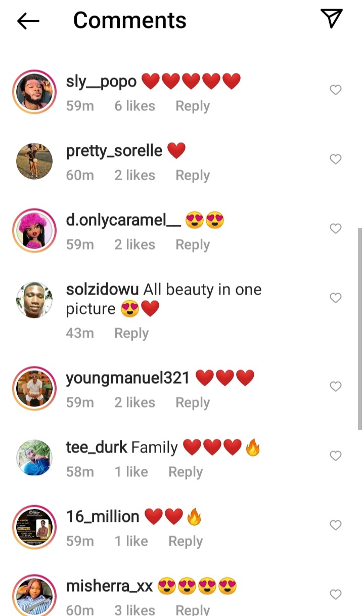This screenshot has width=364, height=616.
Task: Reply to sly__popo's comment
Action: tap(192, 106)
